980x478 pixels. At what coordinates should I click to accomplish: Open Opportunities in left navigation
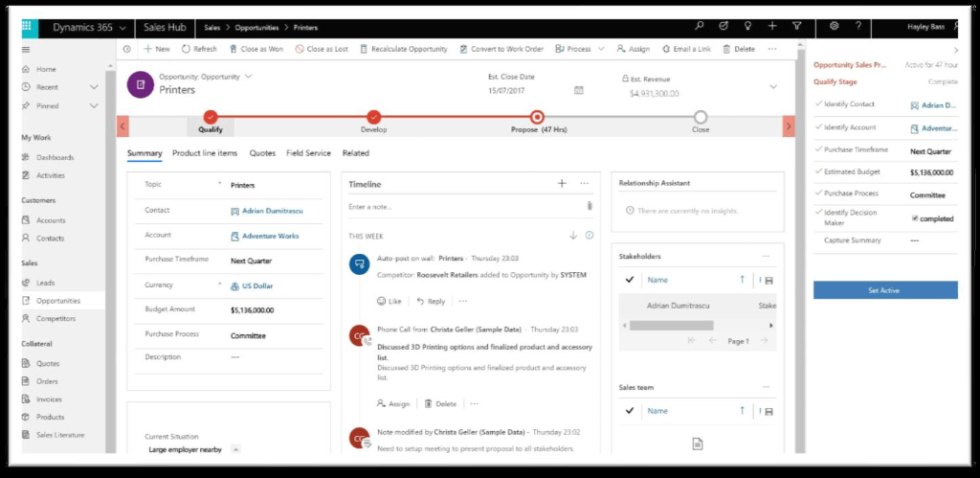tap(58, 301)
